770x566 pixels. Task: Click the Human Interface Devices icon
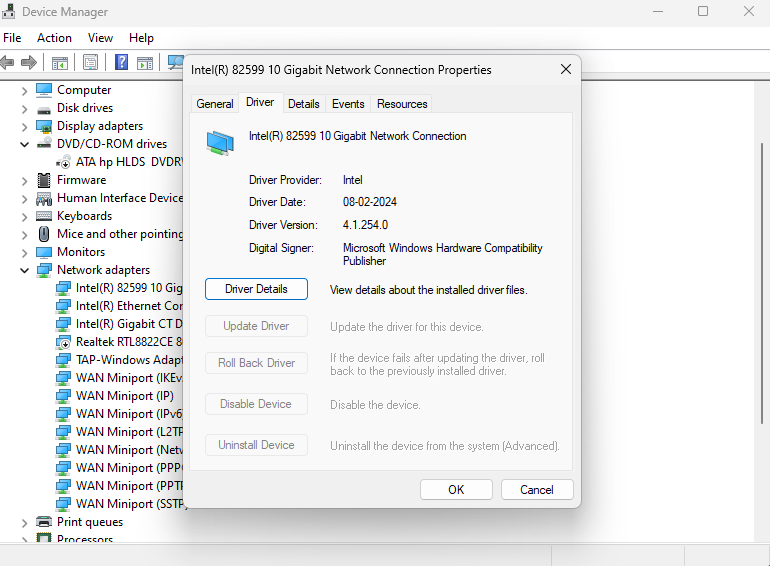[x=44, y=198]
